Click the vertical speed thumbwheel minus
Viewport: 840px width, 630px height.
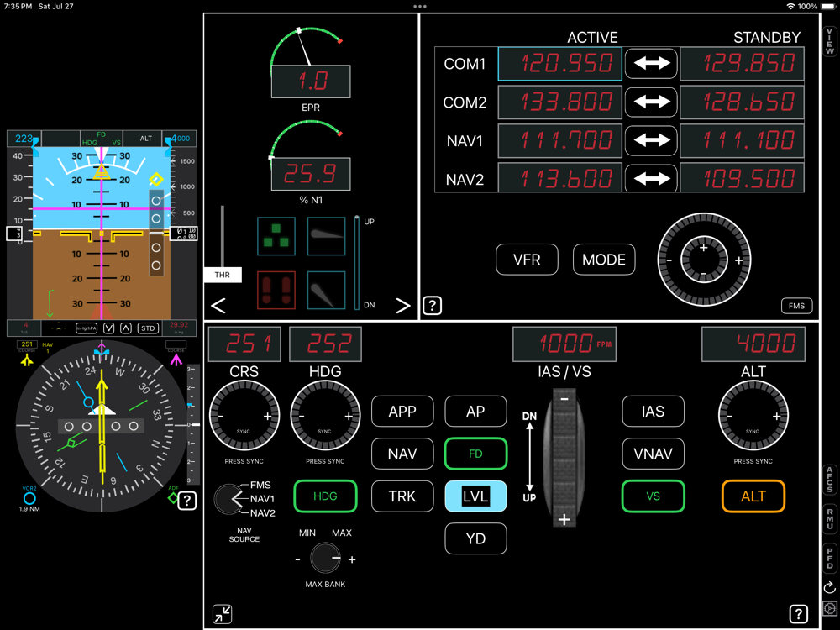564,399
